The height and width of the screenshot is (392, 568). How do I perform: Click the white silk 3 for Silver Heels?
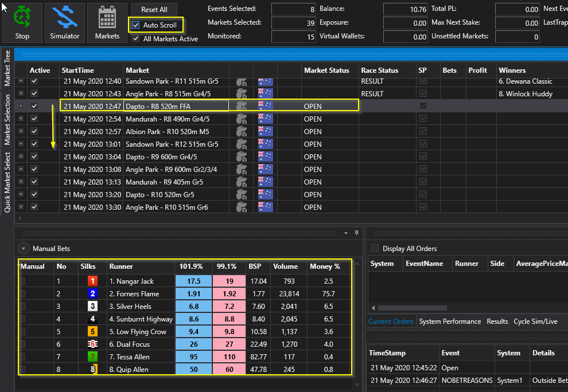93,306
